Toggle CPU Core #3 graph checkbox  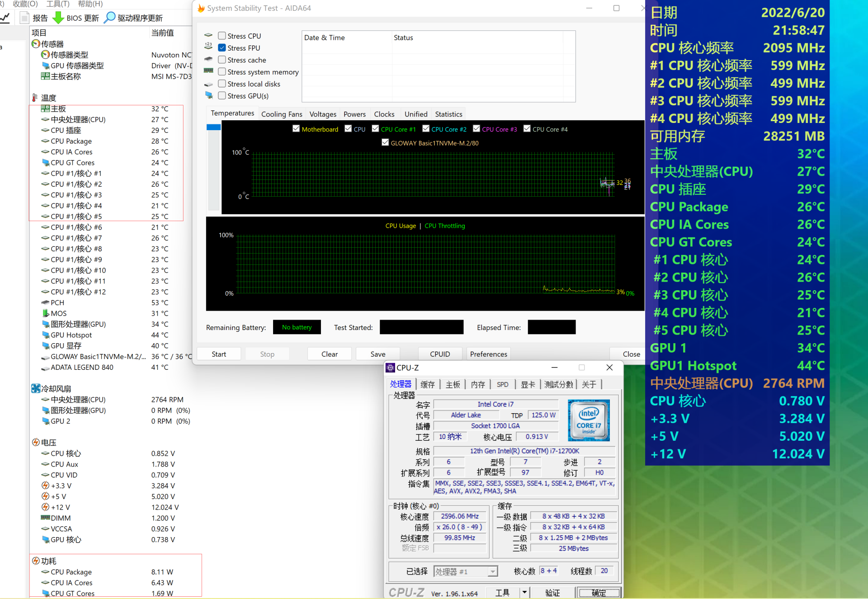pos(476,129)
